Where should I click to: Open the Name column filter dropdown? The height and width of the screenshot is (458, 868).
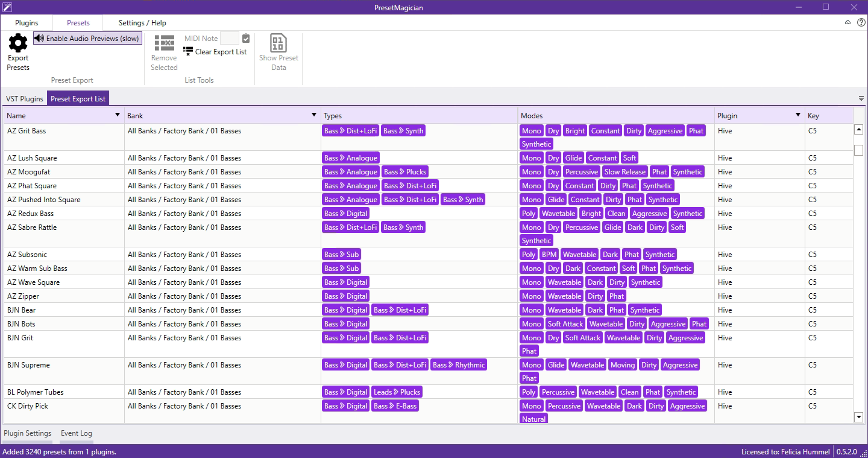[x=118, y=115]
